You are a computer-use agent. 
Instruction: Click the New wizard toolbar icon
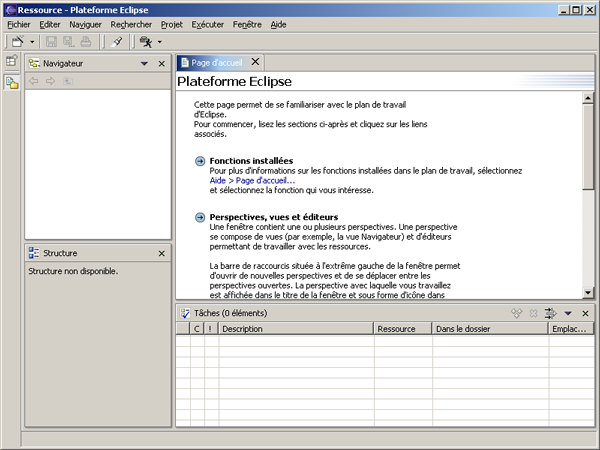[17, 42]
